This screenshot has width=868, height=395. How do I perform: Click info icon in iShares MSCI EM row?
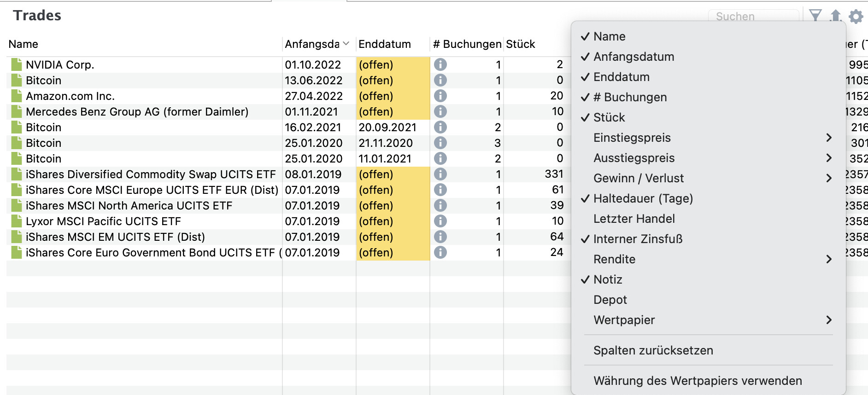click(x=440, y=237)
